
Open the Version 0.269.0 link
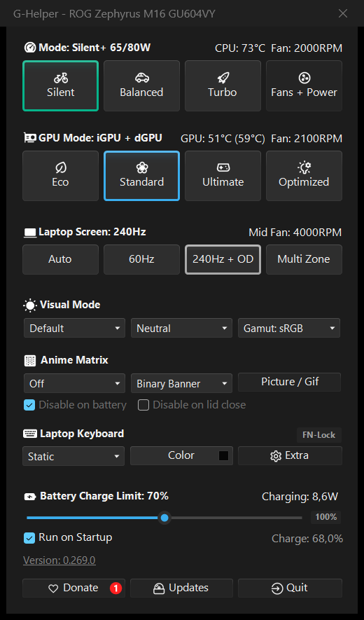point(59,560)
